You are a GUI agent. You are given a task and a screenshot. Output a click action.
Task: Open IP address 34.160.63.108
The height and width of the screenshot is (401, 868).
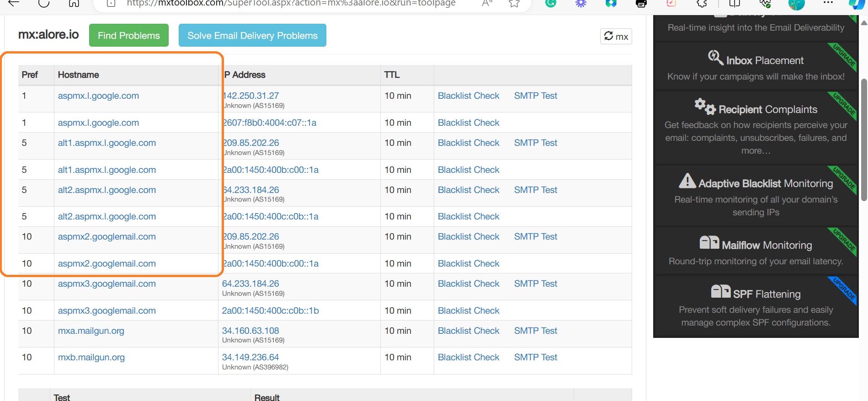[x=250, y=331]
